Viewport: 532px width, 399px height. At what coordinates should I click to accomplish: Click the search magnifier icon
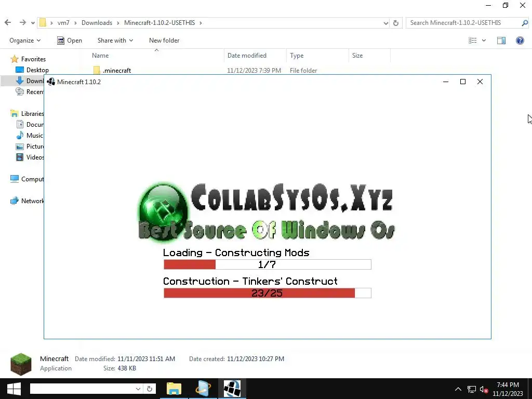click(x=525, y=23)
